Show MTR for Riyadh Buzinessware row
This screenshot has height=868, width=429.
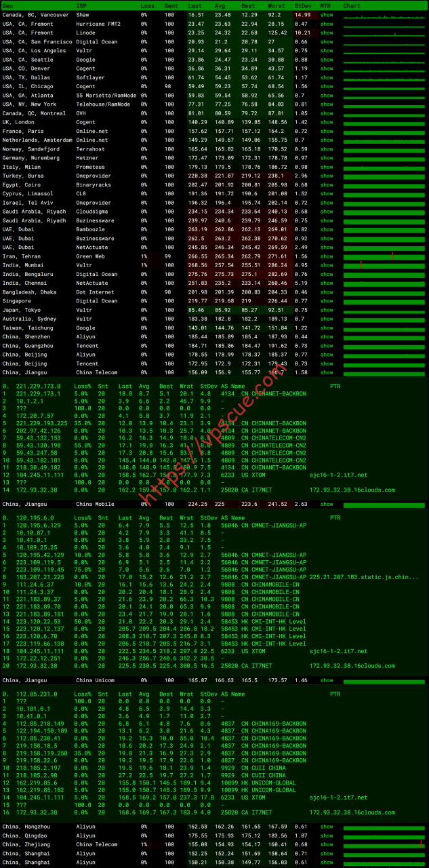[x=327, y=220]
